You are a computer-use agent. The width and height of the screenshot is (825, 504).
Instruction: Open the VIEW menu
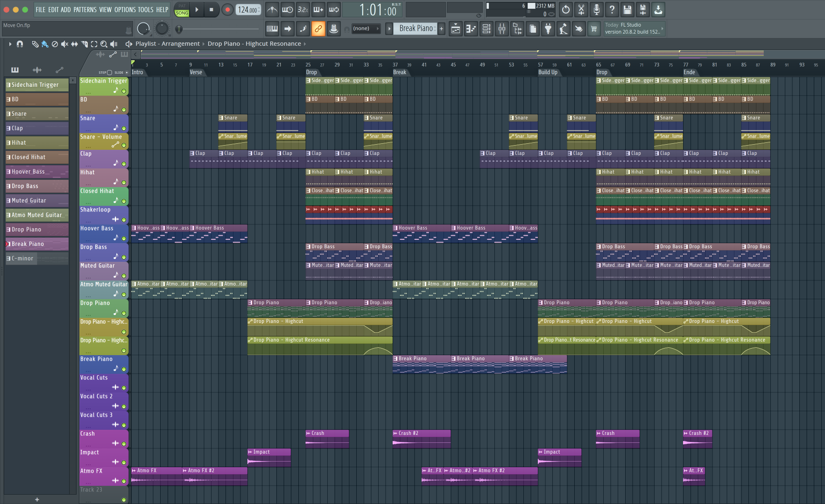coord(106,9)
